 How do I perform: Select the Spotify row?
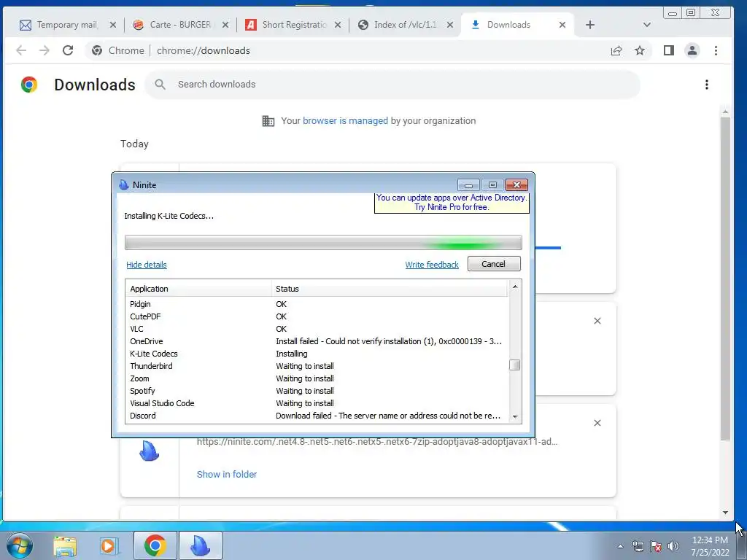point(317,391)
